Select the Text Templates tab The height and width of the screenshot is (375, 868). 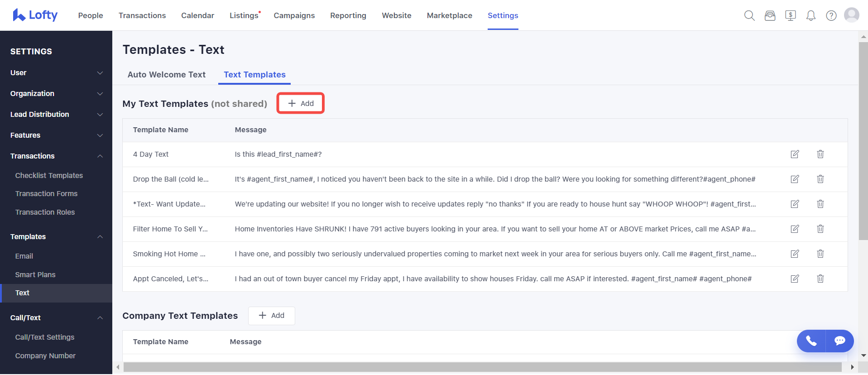254,75
